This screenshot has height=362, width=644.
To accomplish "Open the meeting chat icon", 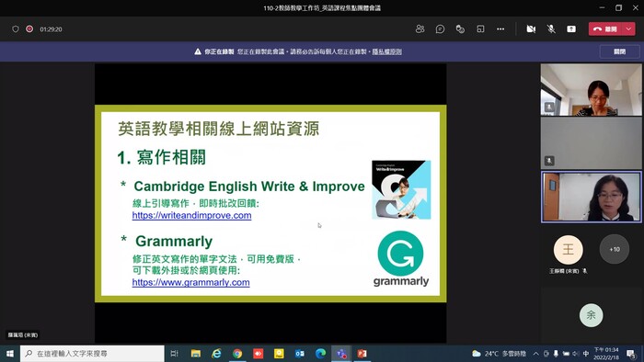I will pos(440,29).
